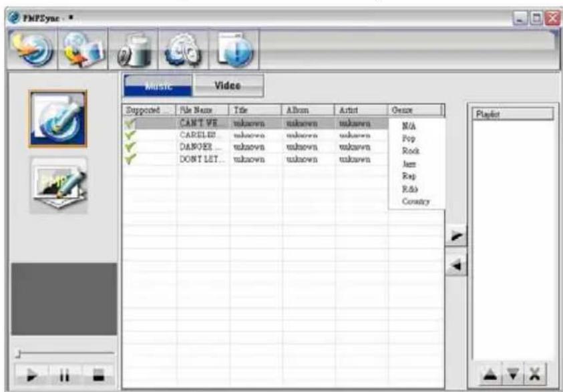Maximize the PMPSync window
This screenshot has width=563, height=392.
point(536,18)
